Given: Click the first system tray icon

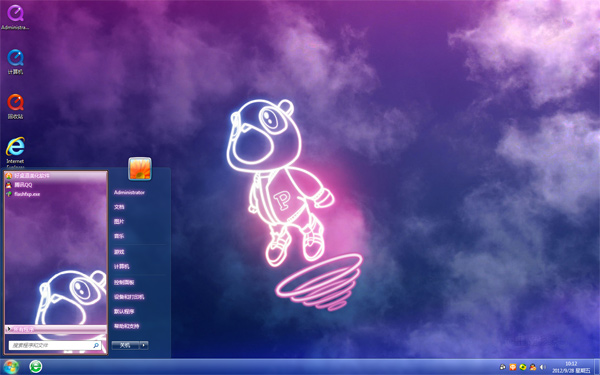Looking at the screenshot, I should 503,367.
